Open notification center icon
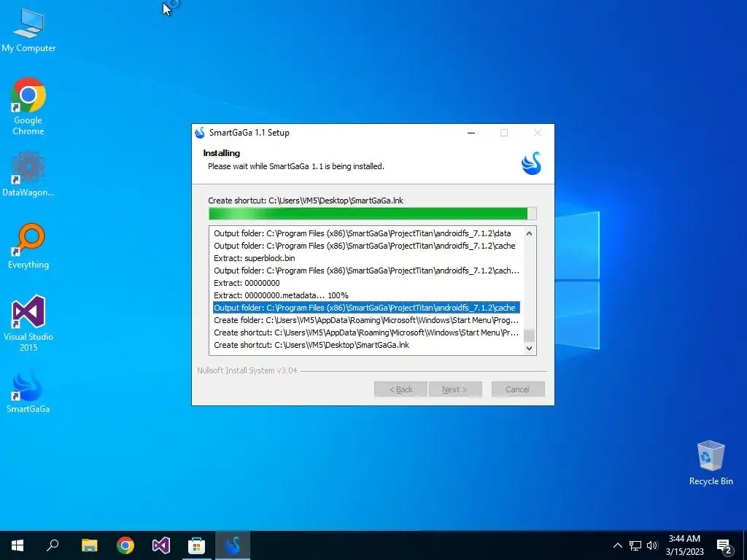Viewport: 747px width, 560px height. click(724, 547)
